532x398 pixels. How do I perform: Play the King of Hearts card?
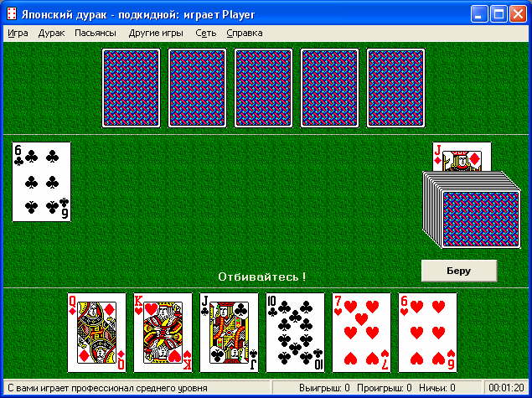(163, 333)
